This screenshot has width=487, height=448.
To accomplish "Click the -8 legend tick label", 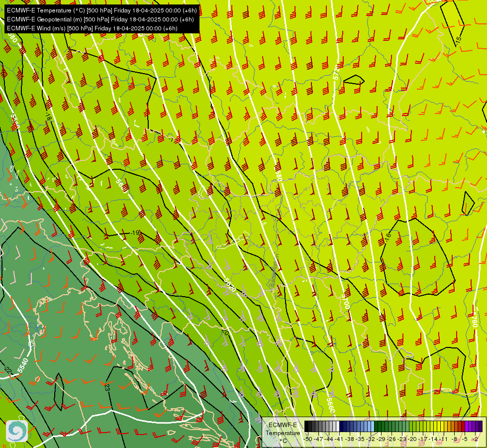I will pos(454,439).
